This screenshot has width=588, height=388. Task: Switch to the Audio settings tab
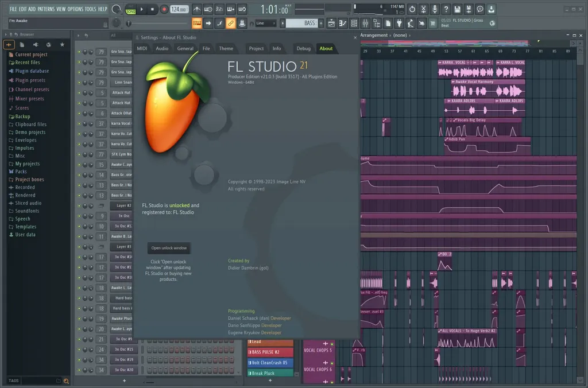(162, 48)
